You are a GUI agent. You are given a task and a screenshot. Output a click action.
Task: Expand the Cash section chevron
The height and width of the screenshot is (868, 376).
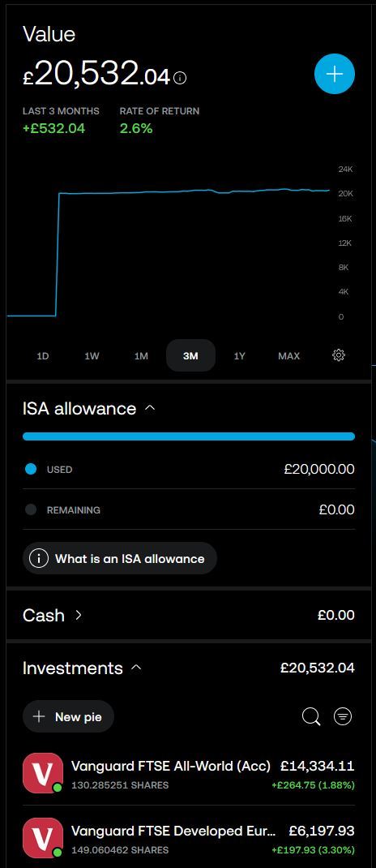[78, 615]
